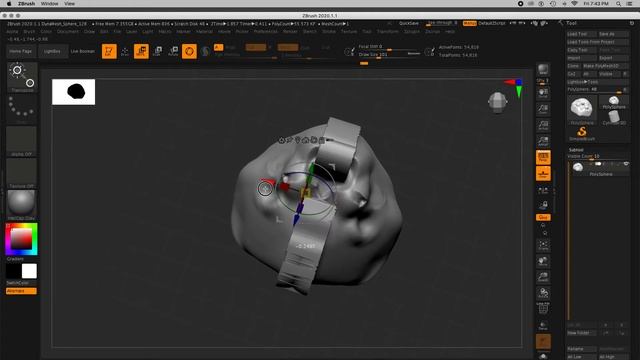The height and width of the screenshot is (360, 640).
Task: Open the Apple menu
Action: (x=9, y=4)
